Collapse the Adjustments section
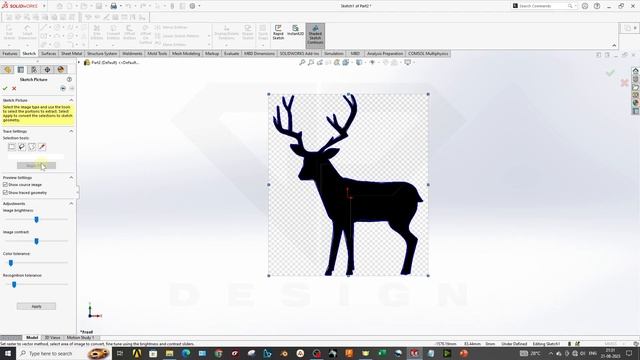640x360 pixels. [71, 203]
